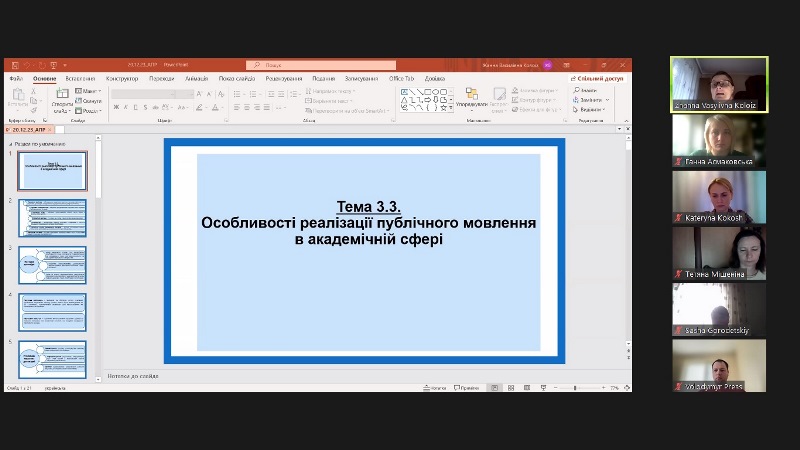This screenshot has height=450, width=800.
Task: Open the font name combo box
Action: click(143, 94)
